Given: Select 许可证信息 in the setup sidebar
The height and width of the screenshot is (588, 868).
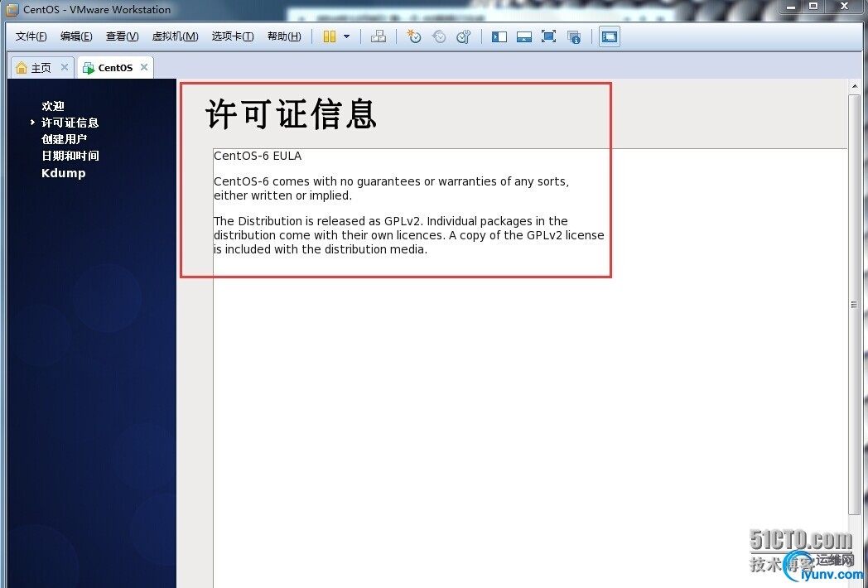Looking at the screenshot, I should coord(70,123).
